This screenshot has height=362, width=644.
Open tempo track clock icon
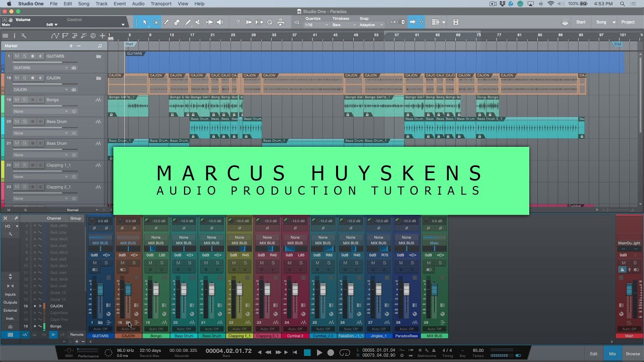[x=93, y=36]
